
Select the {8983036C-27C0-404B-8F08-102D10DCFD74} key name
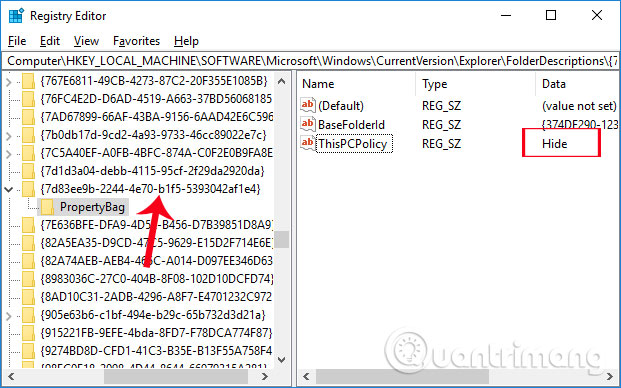click(x=157, y=279)
